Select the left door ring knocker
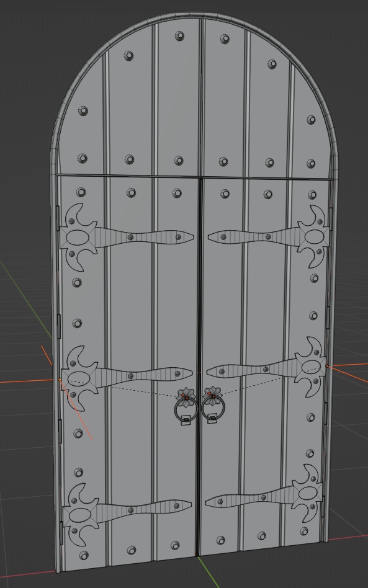This screenshot has height=588, width=368. (186, 409)
